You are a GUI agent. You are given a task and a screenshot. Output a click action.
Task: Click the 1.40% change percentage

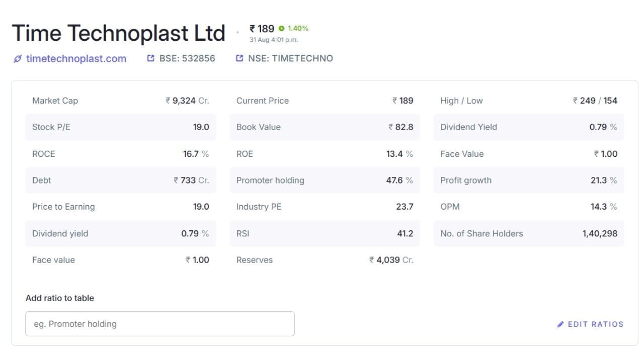pyautogui.click(x=298, y=29)
